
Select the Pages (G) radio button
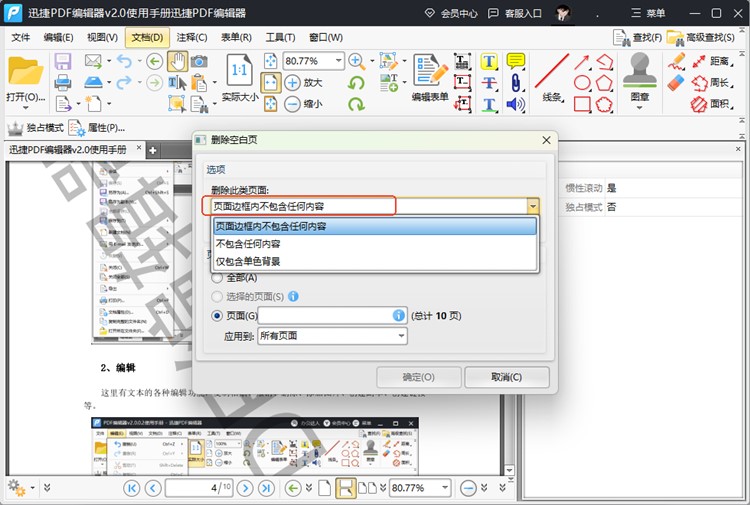(x=217, y=316)
